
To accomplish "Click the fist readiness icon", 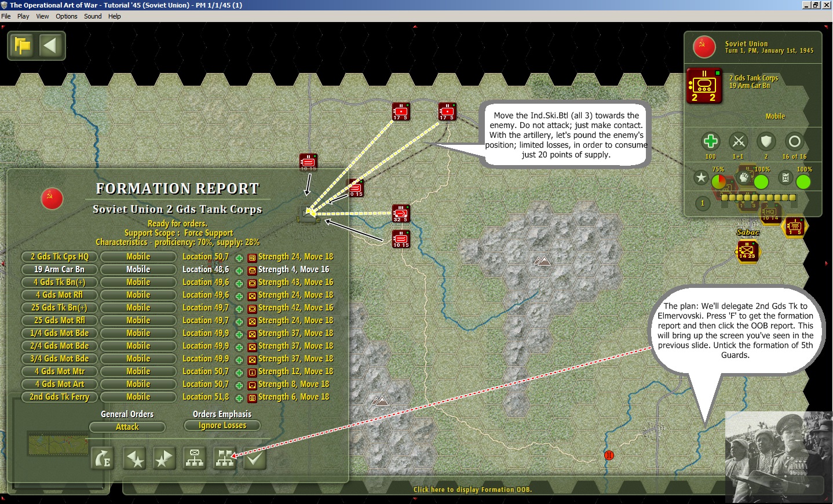I will pos(744,178).
